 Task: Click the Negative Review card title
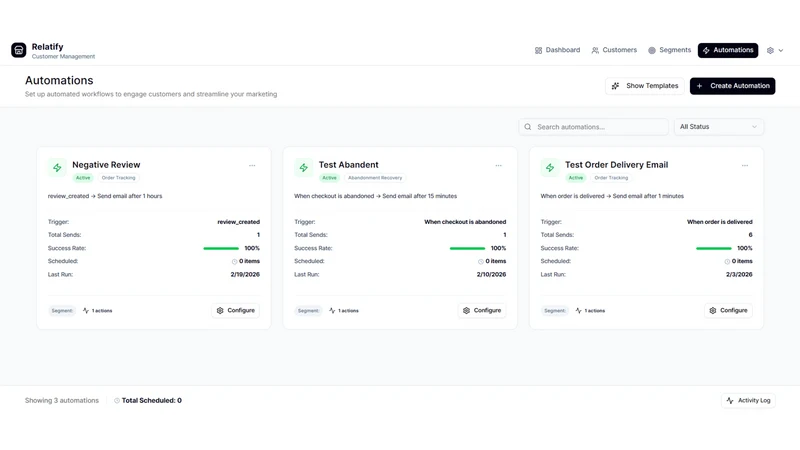pos(106,165)
